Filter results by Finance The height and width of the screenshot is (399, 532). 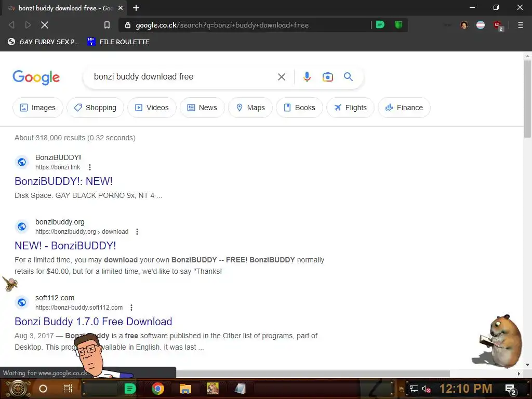pyautogui.click(x=404, y=108)
